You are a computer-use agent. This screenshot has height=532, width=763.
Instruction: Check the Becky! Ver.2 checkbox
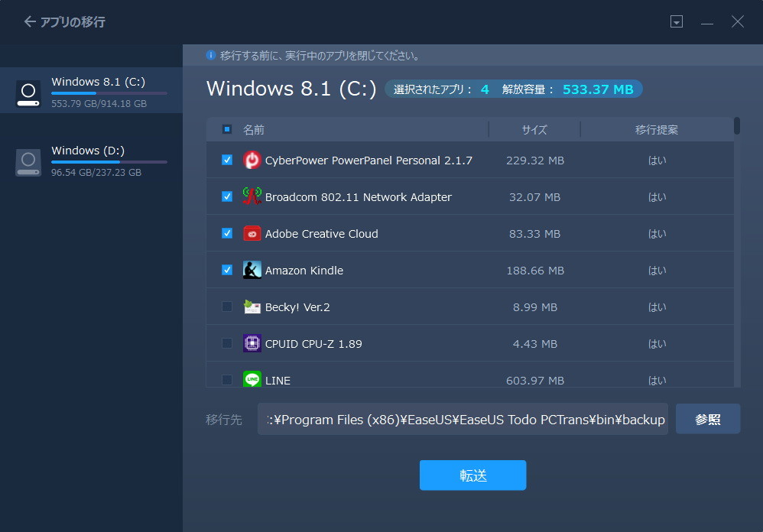click(227, 307)
